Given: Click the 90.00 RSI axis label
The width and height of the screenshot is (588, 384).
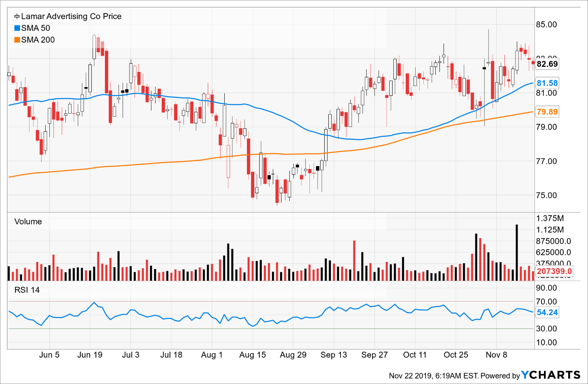Looking at the screenshot, I should click(x=546, y=288).
